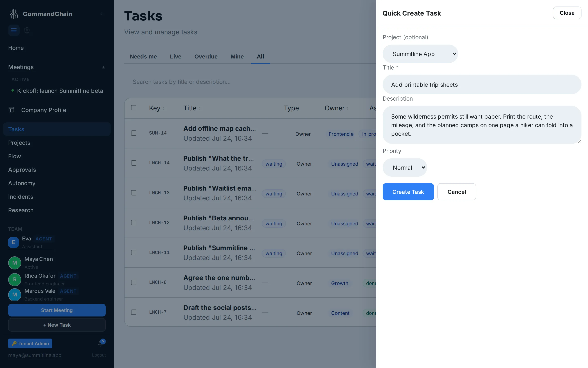Click the Start Meeting button
Viewport: 588px width, 368px height.
[x=57, y=310]
